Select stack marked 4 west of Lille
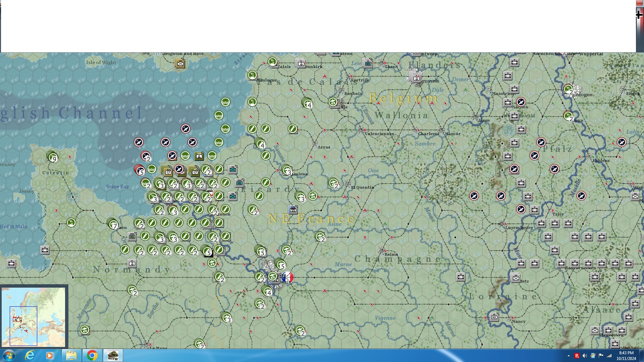The width and height of the screenshot is (644, 362). pyautogui.click(x=307, y=103)
